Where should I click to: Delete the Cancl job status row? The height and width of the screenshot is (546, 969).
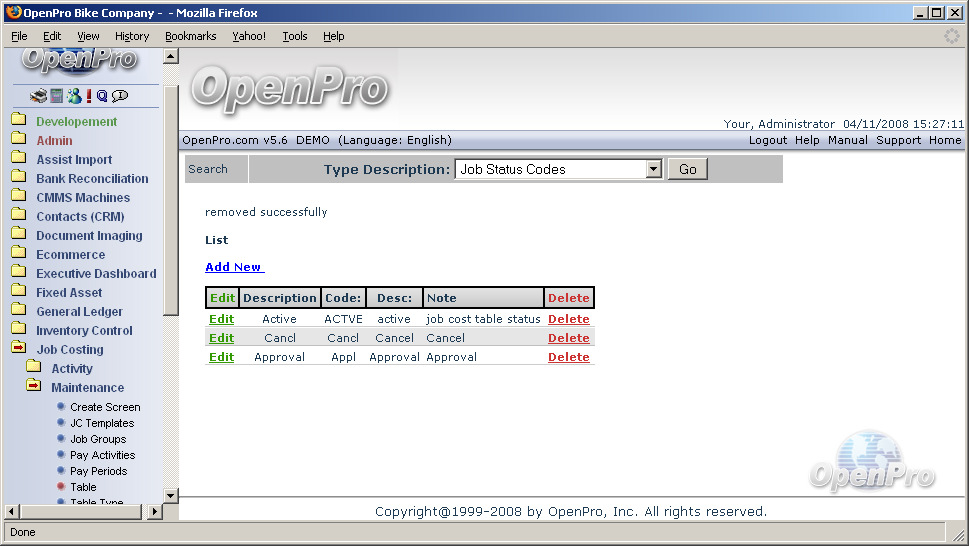pos(568,338)
